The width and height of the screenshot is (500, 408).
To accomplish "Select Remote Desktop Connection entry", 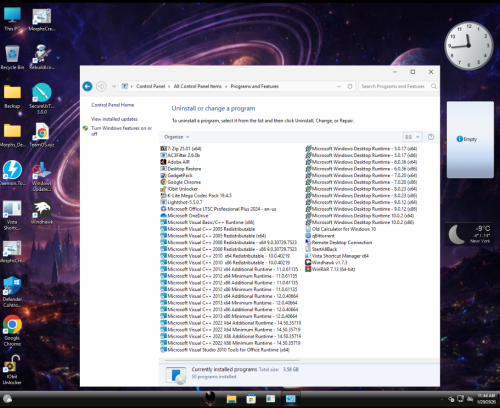I will pos(339,242).
